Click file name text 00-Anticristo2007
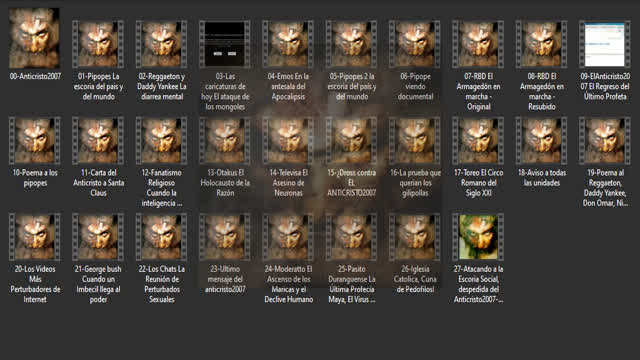 point(35,76)
